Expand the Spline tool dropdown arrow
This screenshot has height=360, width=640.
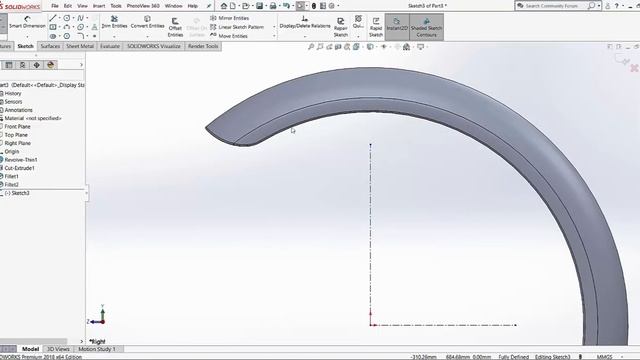[87, 18]
